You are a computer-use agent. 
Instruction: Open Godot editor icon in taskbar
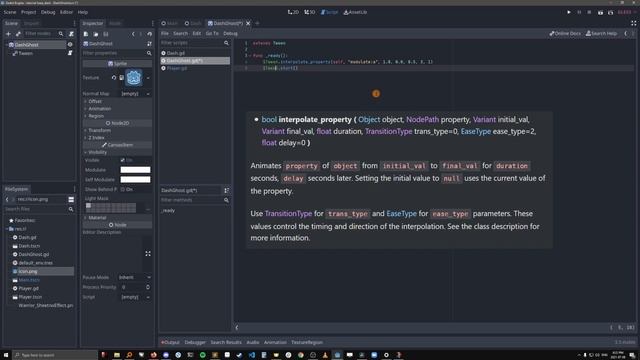(x=337, y=355)
